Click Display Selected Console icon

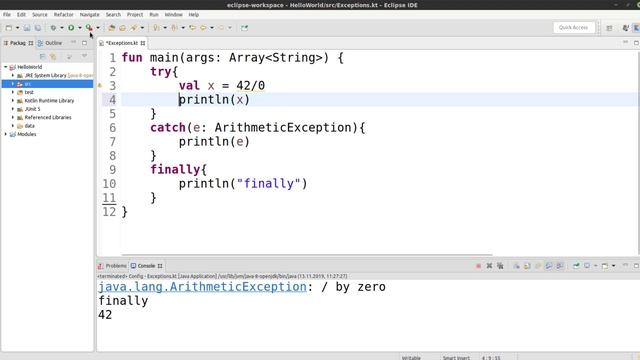[587, 266]
